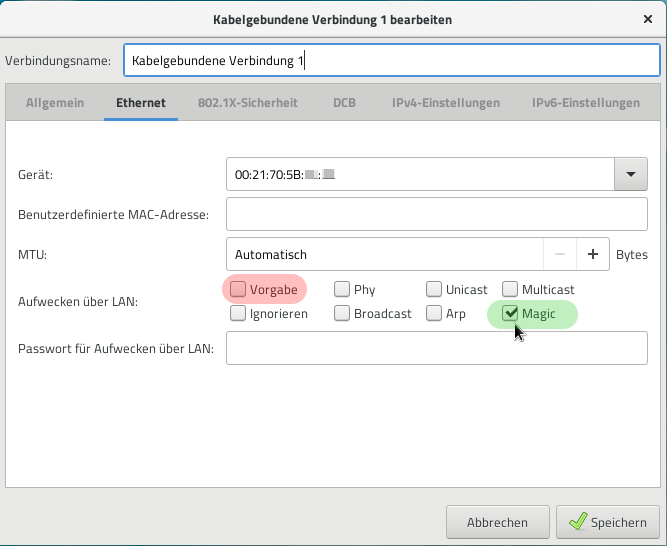Screen dimensions: 667x546
Task: Open the 802.1X-Sicherheit tab
Action: point(247,103)
